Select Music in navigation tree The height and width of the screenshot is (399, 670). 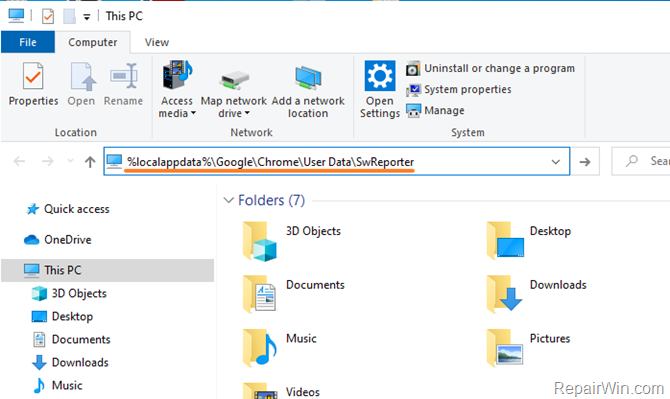pos(57,385)
